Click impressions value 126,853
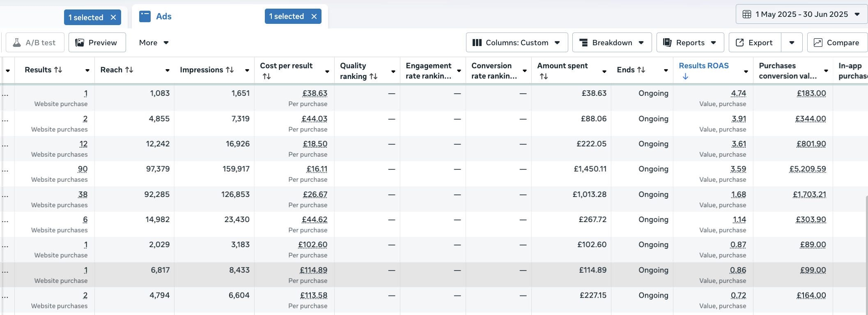The width and height of the screenshot is (868, 315). click(x=235, y=195)
